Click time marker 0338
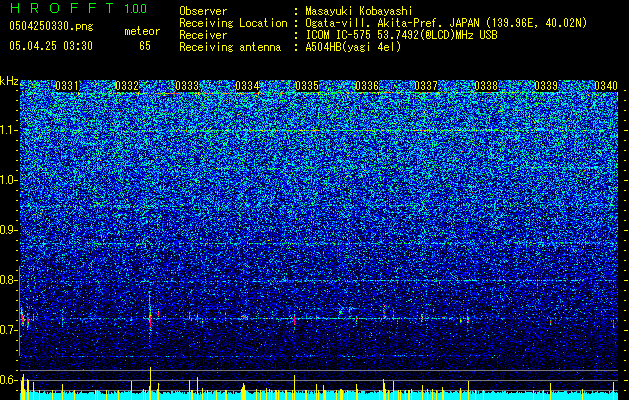 coord(486,86)
